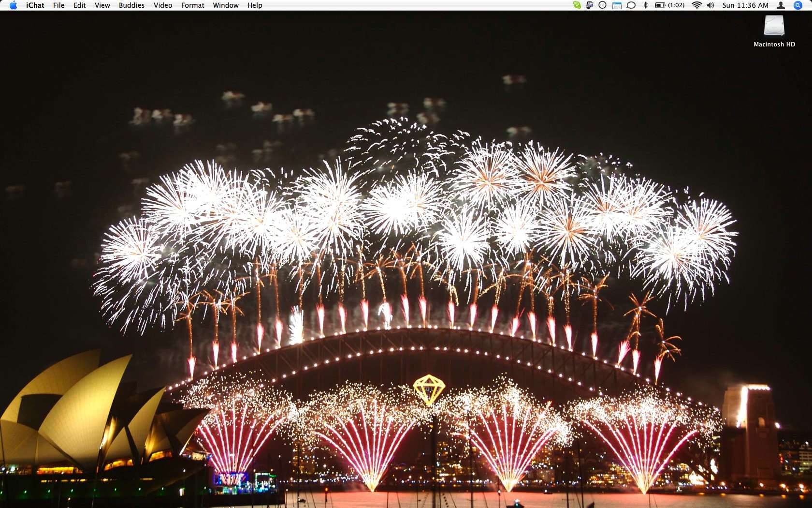This screenshot has height=508, width=812.
Task: Select the Macintosh HD drive icon
Action: [774, 26]
